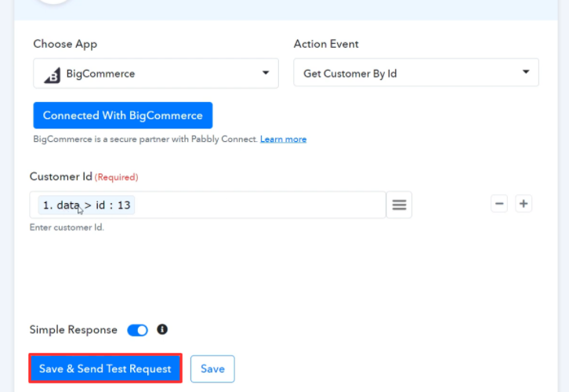569x392 pixels.
Task: Click the Customer Id (Required) label
Action: pyautogui.click(x=84, y=176)
